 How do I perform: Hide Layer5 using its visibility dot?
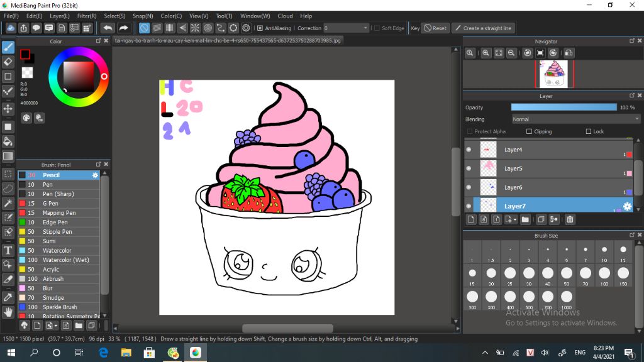pyautogui.click(x=469, y=168)
